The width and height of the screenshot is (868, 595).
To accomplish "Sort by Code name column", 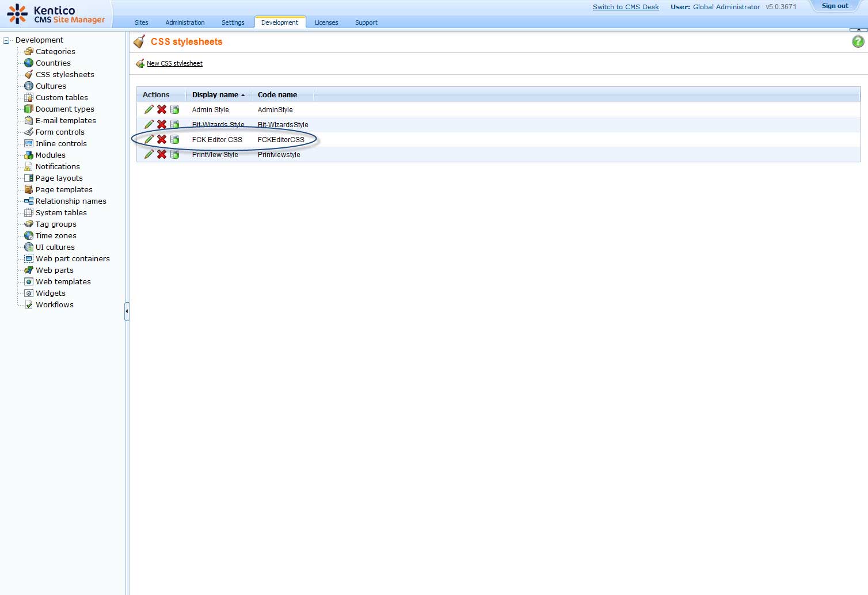I will pyautogui.click(x=277, y=95).
